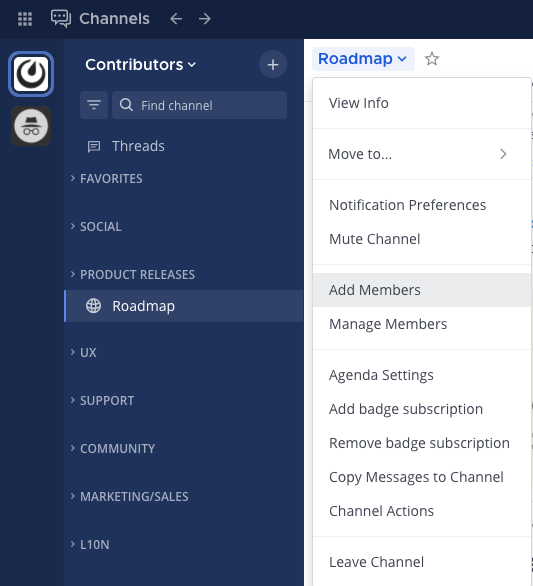Expand the UX category
The width and height of the screenshot is (533, 586).
tap(83, 352)
